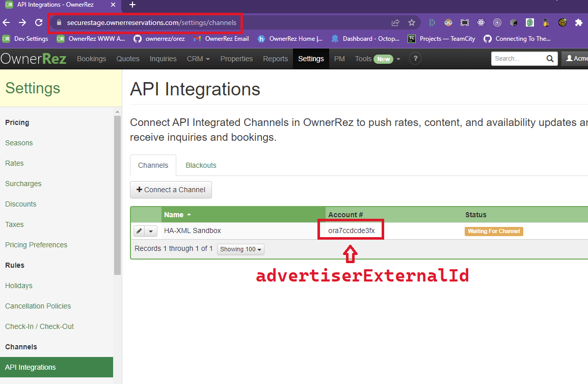
Task: Open the Reports menu item
Action: [275, 59]
